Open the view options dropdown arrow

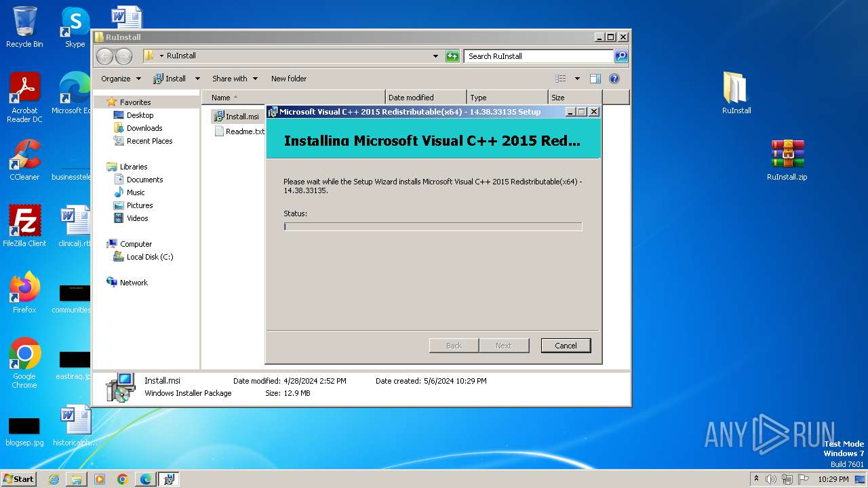(577, 79)
